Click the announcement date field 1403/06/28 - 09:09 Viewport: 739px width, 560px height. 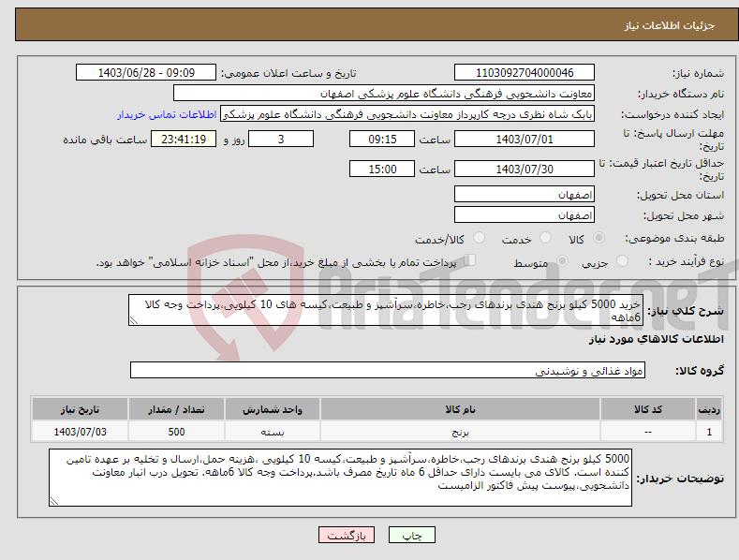[x=146, y=73]
